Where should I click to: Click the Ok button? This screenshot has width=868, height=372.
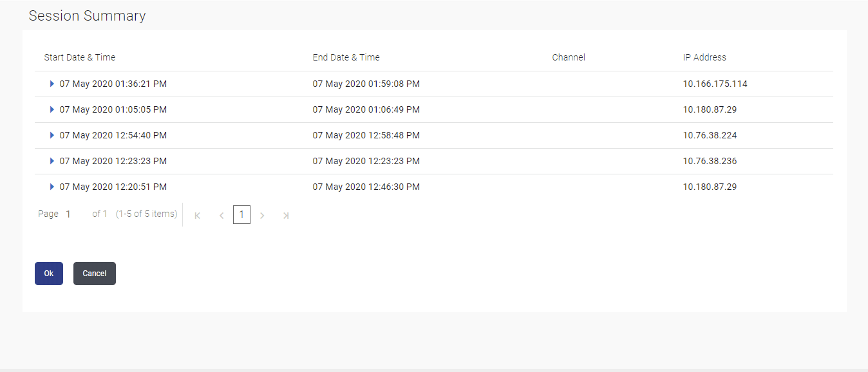[x=49, y=274]
